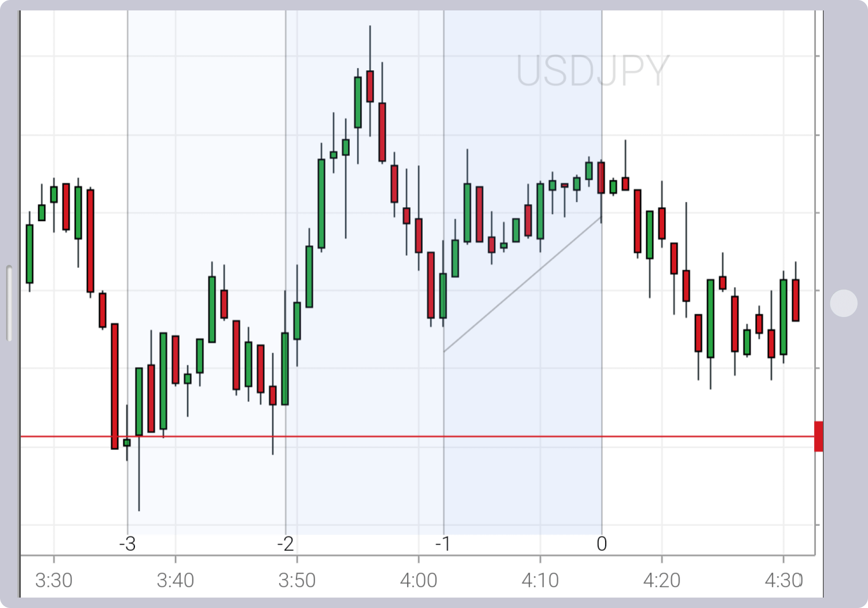Click the side button on the tablet's left edge

click(9, 303)
